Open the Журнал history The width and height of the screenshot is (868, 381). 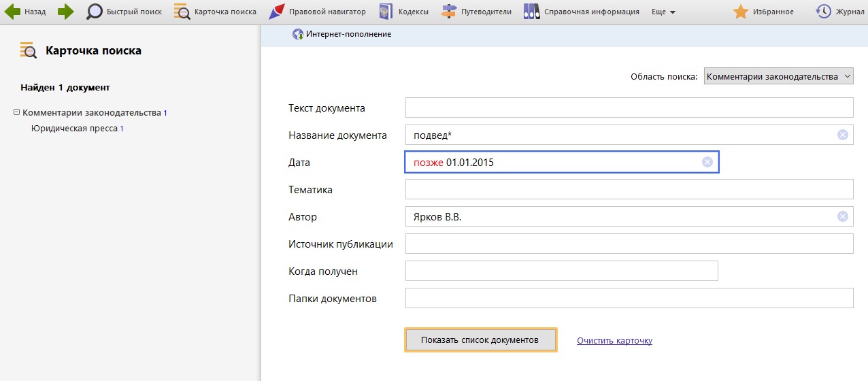coord(840,12)
